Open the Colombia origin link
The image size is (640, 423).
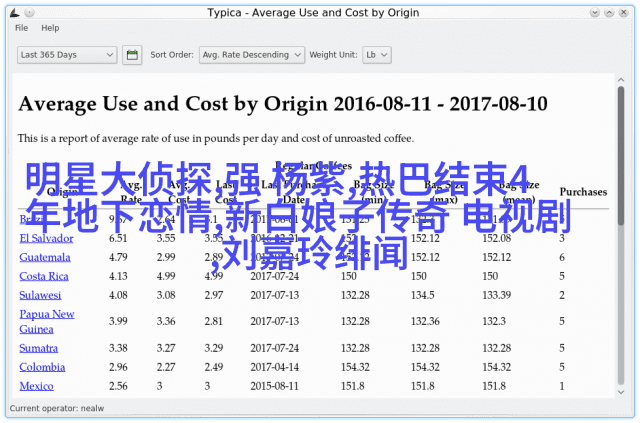tap(42, 367)
